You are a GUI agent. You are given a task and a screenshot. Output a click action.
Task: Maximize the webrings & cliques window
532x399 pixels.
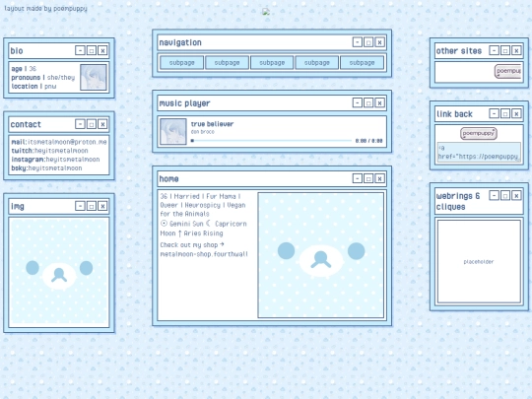click(x=505, y=195)
